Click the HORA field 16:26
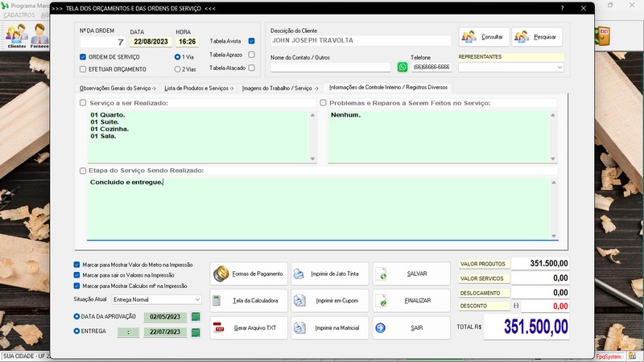Viewport: 644px width, 362px height. pos(188,42)
